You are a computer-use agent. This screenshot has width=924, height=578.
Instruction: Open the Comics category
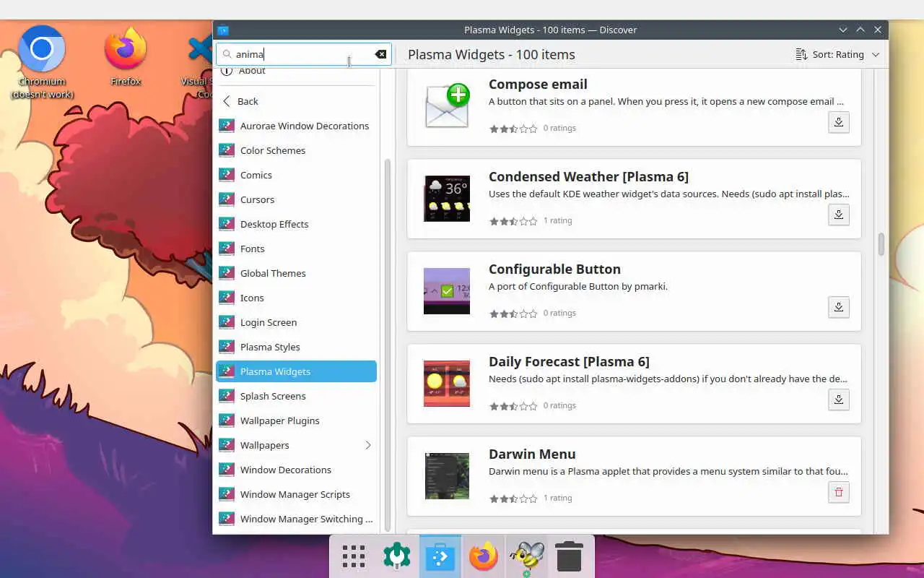pos(296,175)
